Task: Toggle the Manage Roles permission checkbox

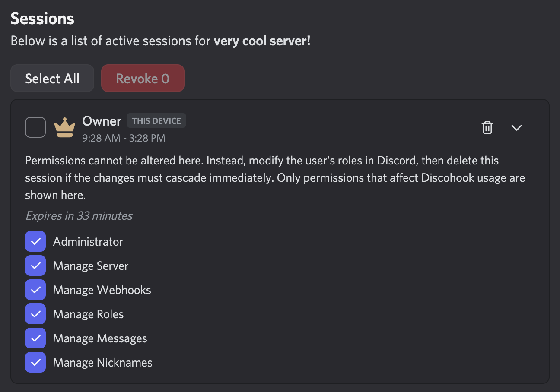Action: tap(35, 314)
